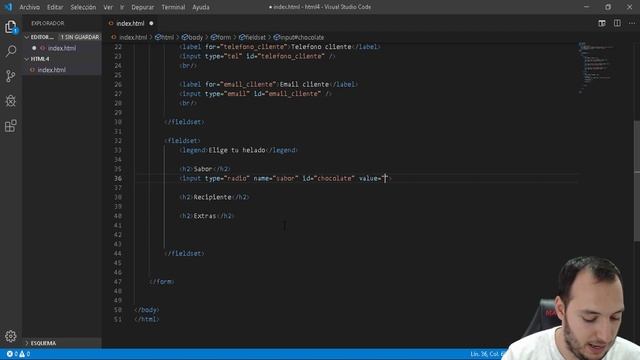640x360 pixels.
Task: Click the 'Elige tu helado' legend text
Action: click(x=237, y=150)
